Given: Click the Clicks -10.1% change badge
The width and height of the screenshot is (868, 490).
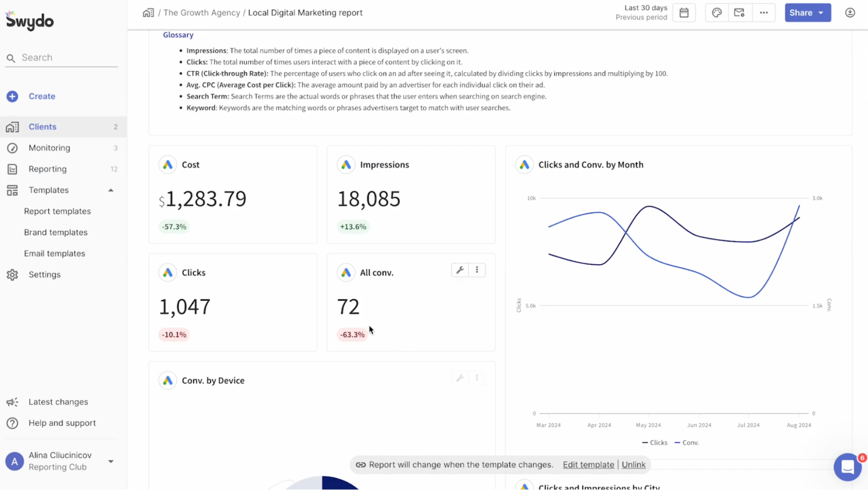Looking at the screenshot, I should coord(174,335).
